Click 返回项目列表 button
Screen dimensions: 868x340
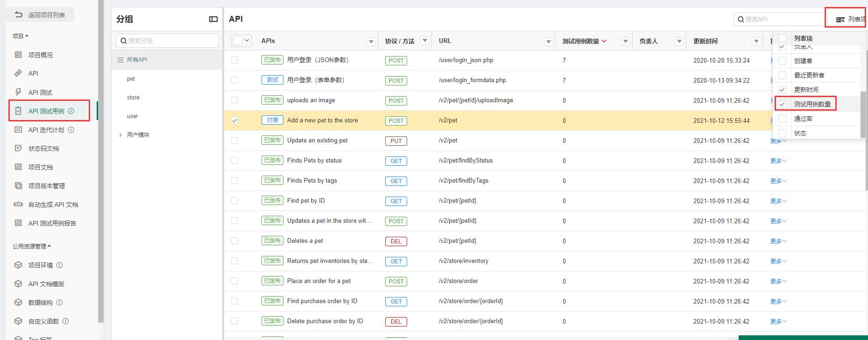click(41, 15)
